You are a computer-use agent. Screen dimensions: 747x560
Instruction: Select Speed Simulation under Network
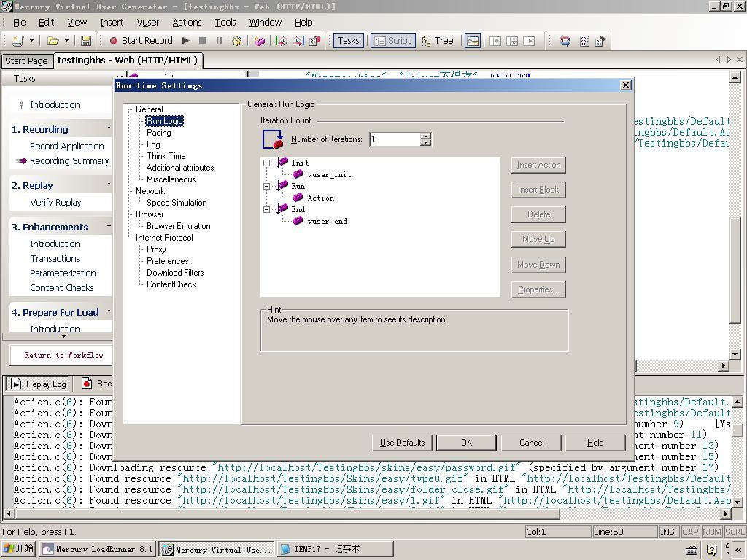177,203
